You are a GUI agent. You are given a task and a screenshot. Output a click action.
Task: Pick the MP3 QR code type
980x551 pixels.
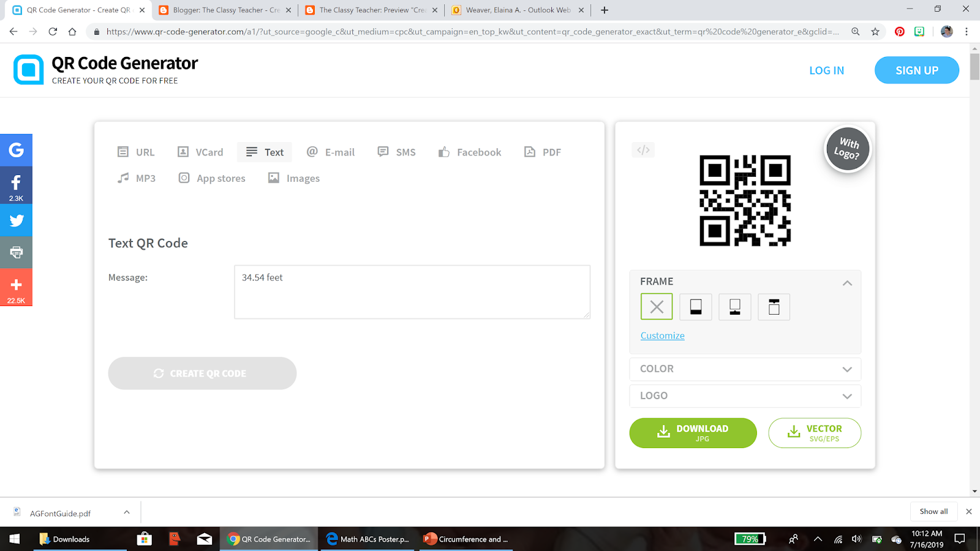[x=136, y=178]
